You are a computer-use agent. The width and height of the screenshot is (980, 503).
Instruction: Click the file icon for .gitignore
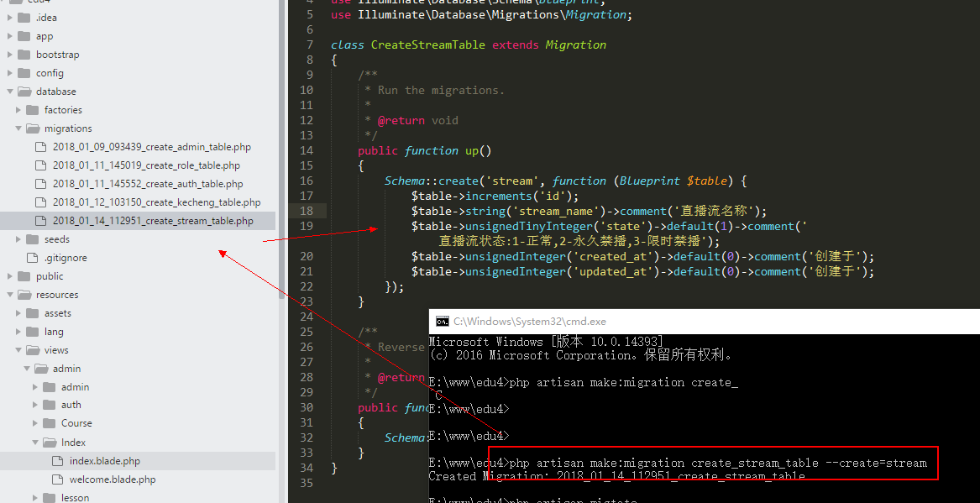pos(32,258)
